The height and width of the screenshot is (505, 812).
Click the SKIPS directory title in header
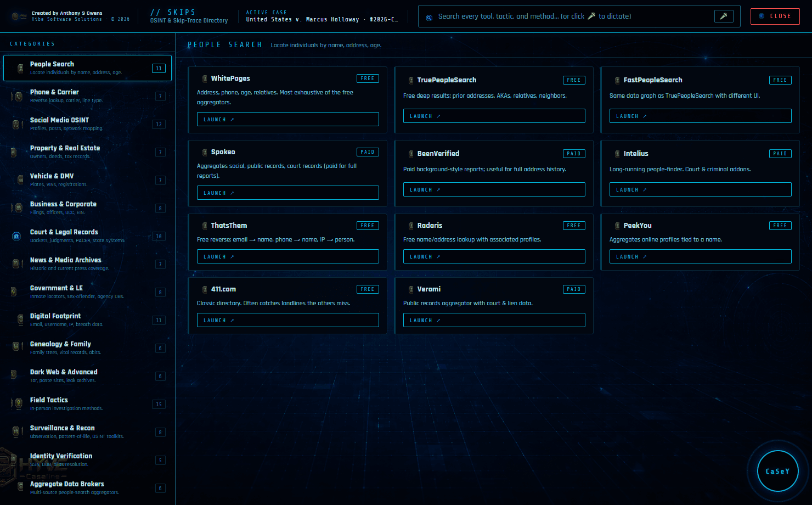point(173,12)
